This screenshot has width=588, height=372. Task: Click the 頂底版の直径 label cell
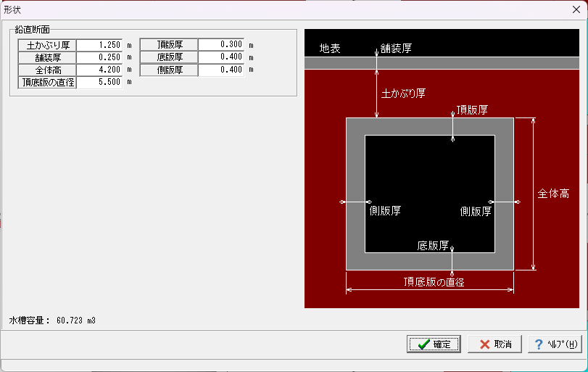click(x=47, y=83)
